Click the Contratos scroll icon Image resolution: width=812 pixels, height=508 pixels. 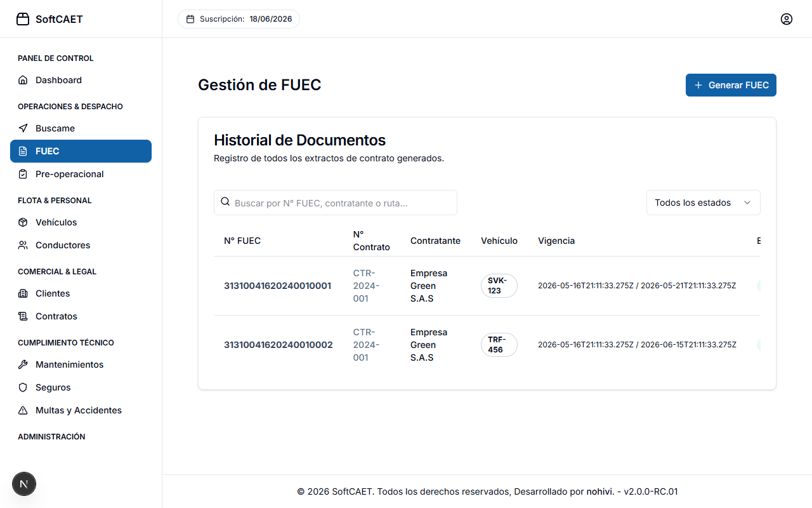pos(23,316)
